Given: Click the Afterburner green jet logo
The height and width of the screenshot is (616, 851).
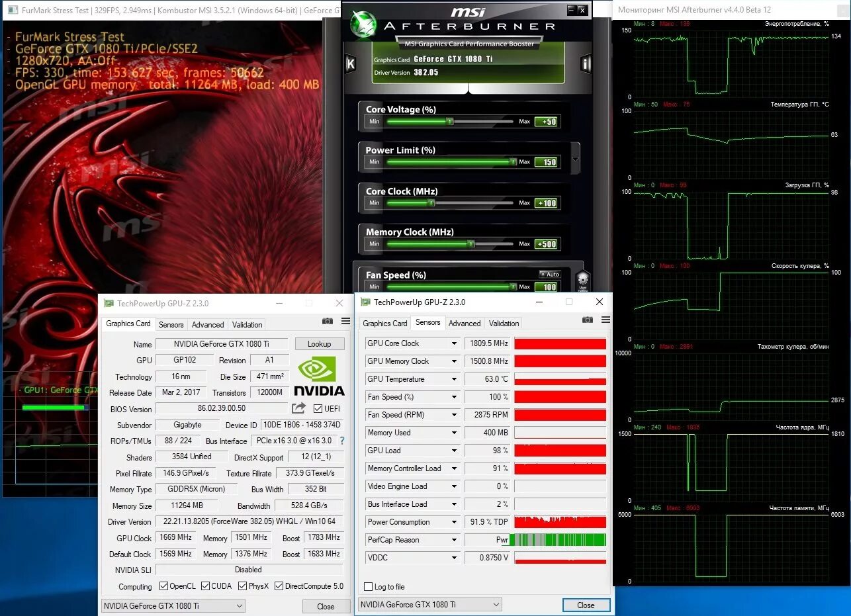Looking at the screenshot, I should click(x=362, y=22).
